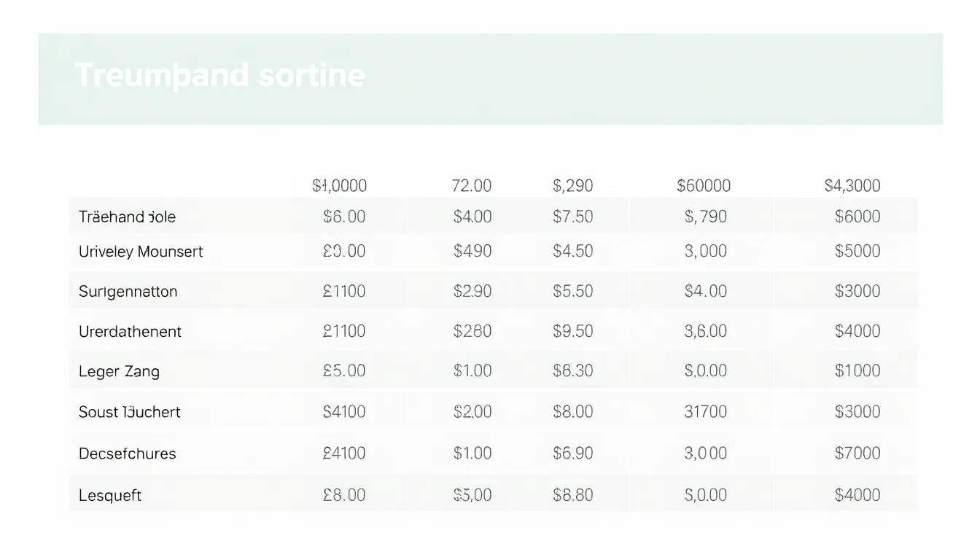Click the Soust IJuchert row name
This screenshot has height=560, width=980.
coord(129,412)
